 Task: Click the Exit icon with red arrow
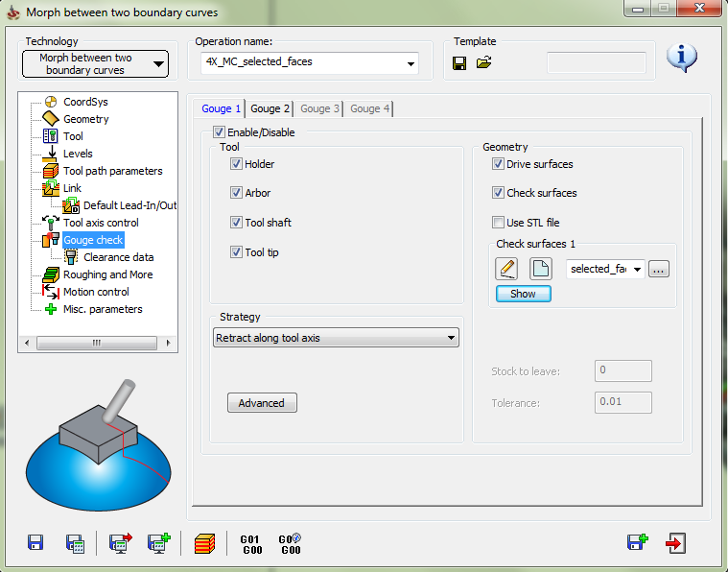675,543
